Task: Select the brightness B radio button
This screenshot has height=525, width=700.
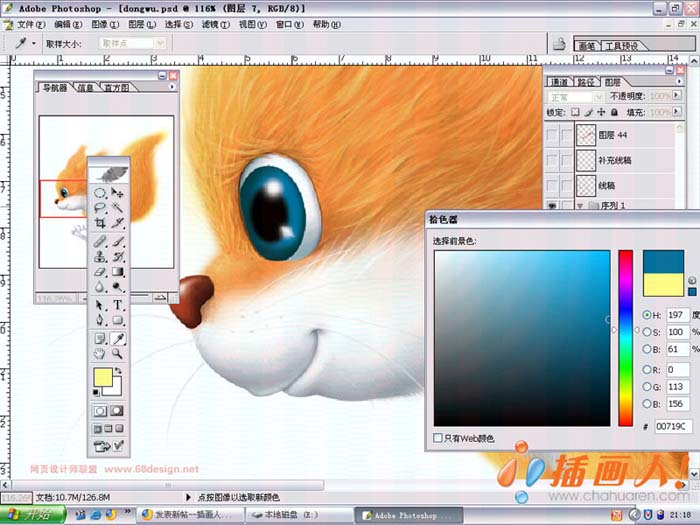Action: click(x=646, y=349)
